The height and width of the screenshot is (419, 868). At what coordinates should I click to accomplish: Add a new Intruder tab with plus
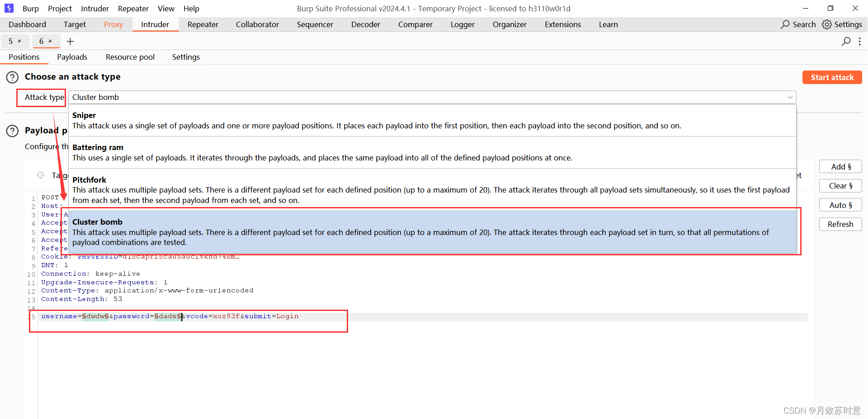pos(70,42)
